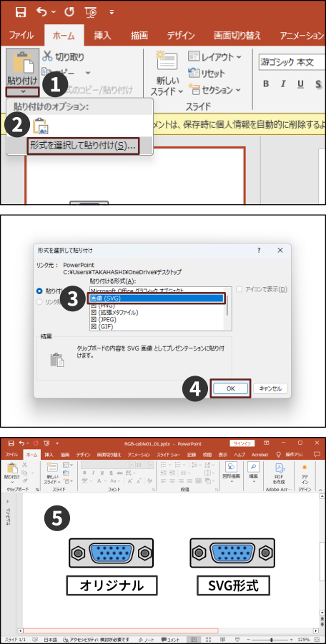Click the キャンセル button
Screen dimensions: 326x644
[x=270, y=388]
